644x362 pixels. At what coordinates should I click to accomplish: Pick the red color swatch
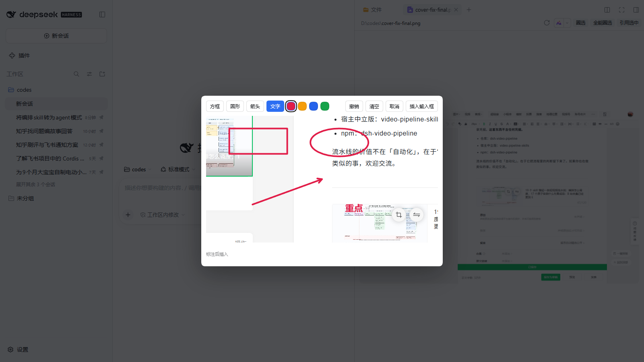click(291, 106)
